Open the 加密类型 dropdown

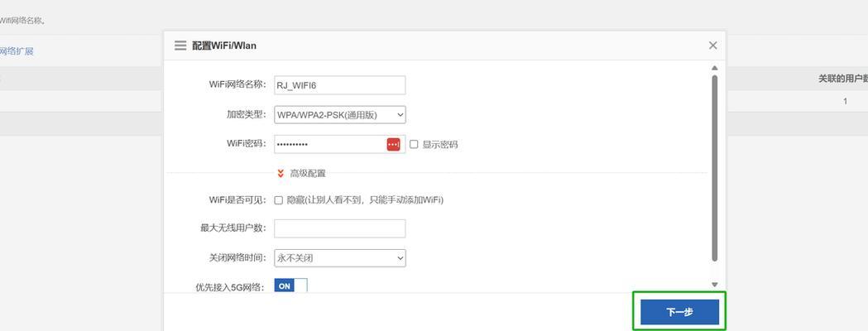click(340, 114)
